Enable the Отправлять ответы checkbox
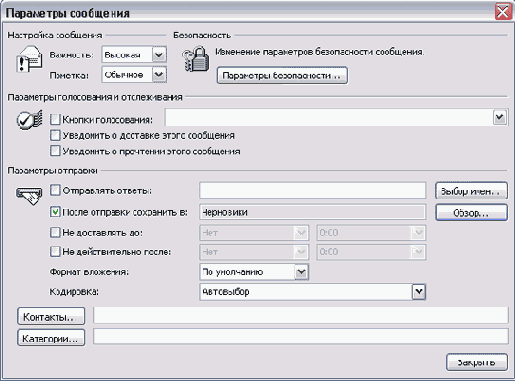This screenshot has width=515, height=381. pos(55,190)
